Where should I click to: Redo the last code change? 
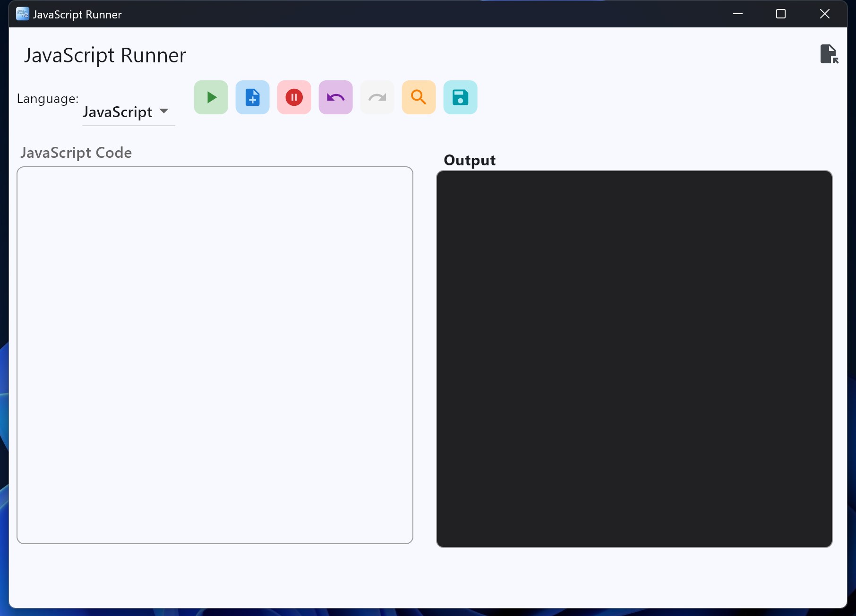click(377, 97)
